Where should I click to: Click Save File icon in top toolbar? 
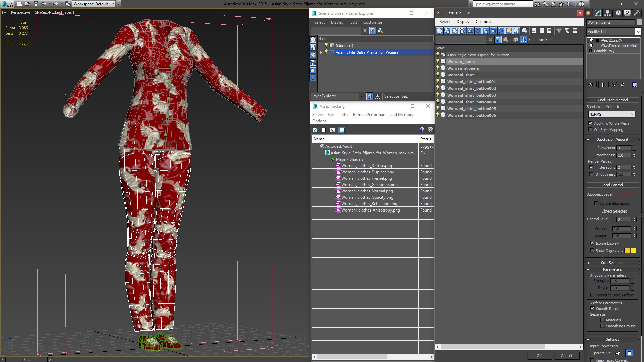click(36, 4)
